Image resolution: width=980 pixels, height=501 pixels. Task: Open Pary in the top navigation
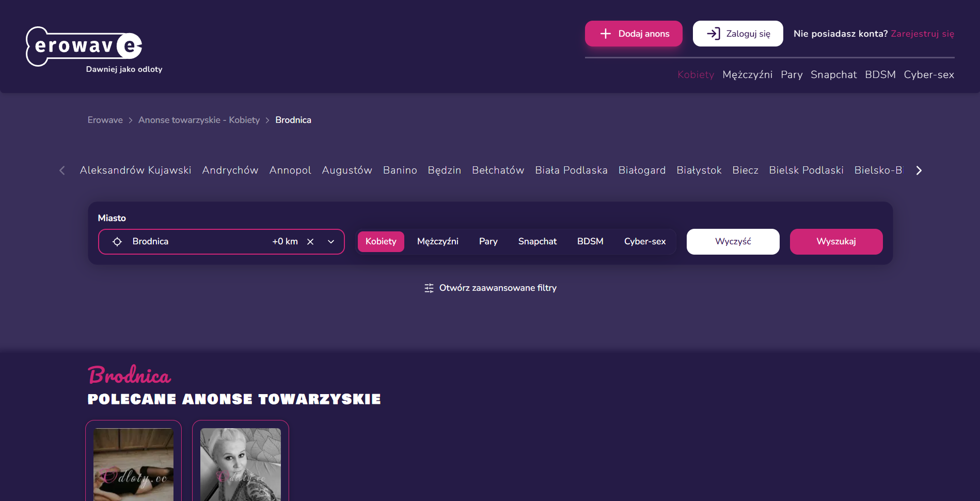click(x=792, y=75)
